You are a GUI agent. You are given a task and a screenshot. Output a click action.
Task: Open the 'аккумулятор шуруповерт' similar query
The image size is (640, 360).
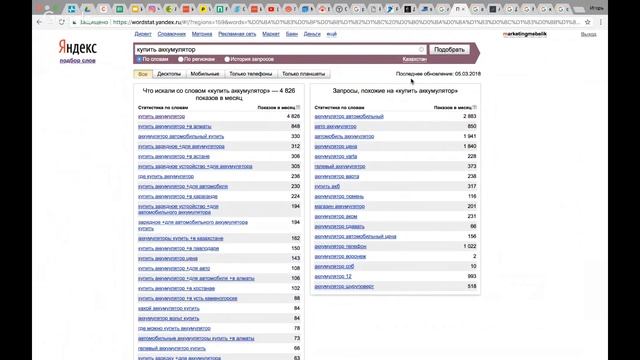coord(344,287)
